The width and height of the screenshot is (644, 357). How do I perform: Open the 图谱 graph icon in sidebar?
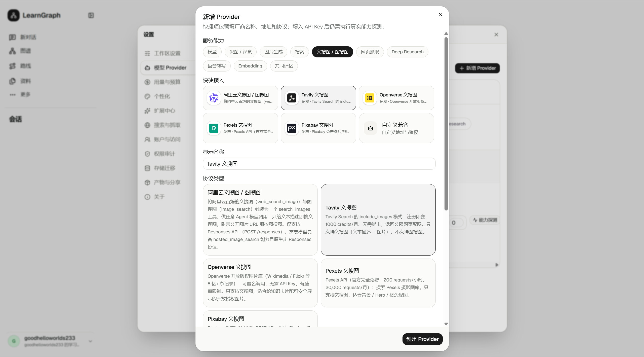(12, 51)
